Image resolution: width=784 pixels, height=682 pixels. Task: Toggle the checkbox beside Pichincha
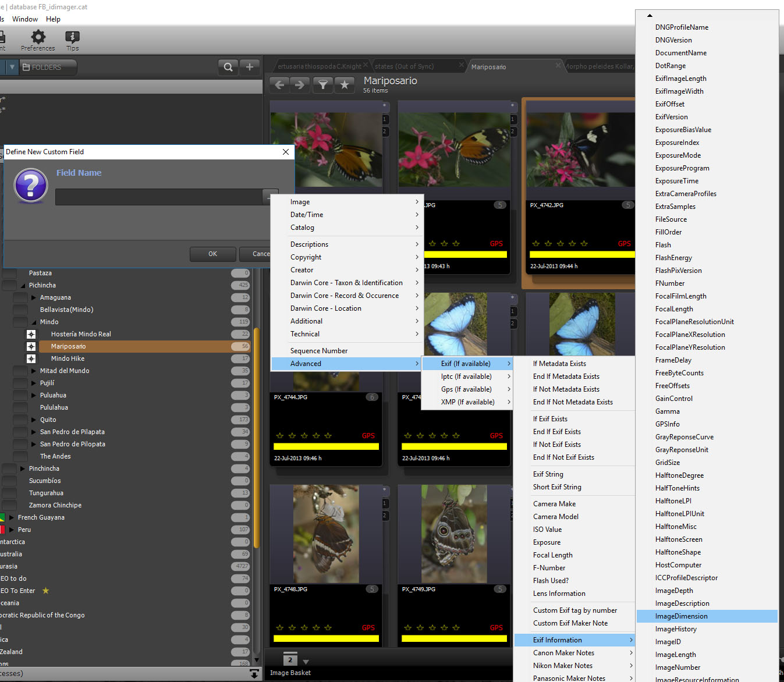pos(9,285)
